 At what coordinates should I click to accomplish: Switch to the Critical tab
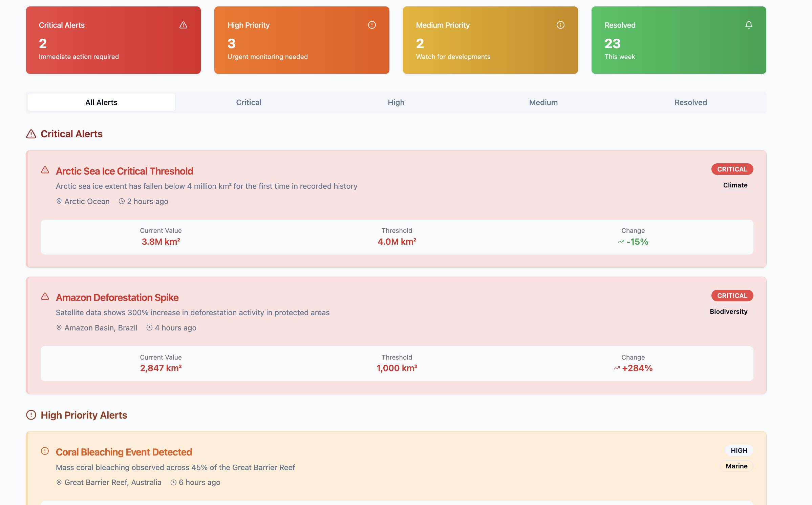coord(249,102)
